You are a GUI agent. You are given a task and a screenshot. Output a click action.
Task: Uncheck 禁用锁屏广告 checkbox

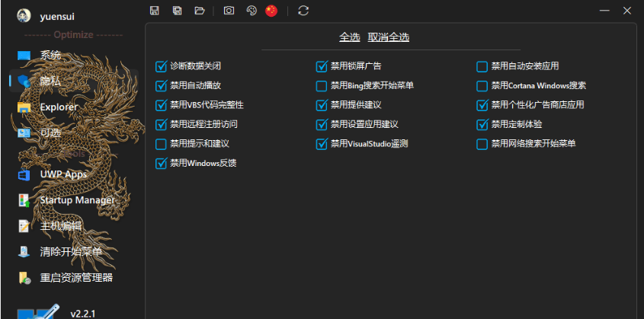point(322,66)
